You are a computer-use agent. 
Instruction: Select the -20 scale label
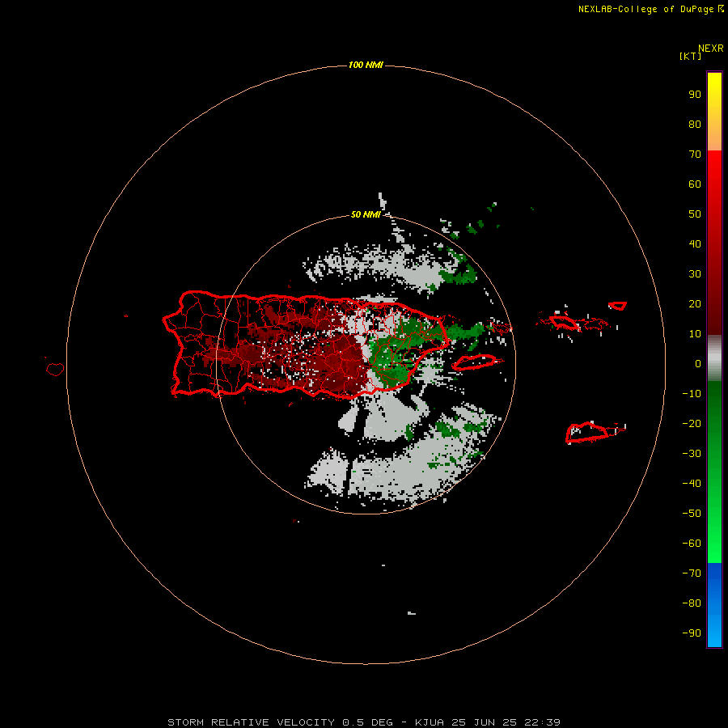pyautogui.click(x=692, y=423)
